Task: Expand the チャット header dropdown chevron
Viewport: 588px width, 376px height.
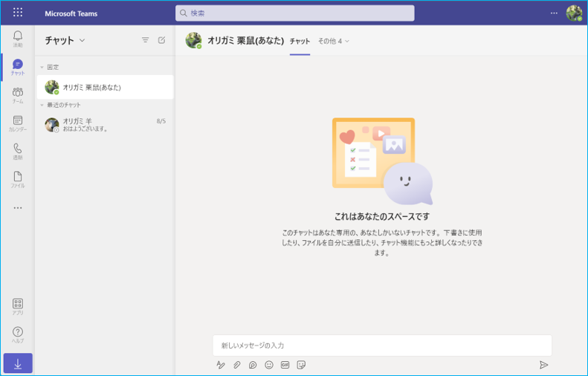Action: coord(82,41)
